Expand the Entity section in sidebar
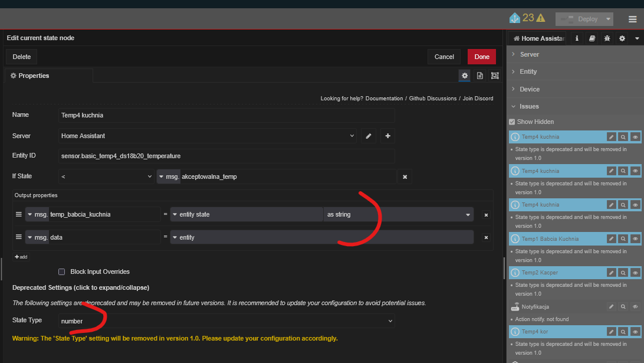The image size is (644, 363). tap(528, 71)
